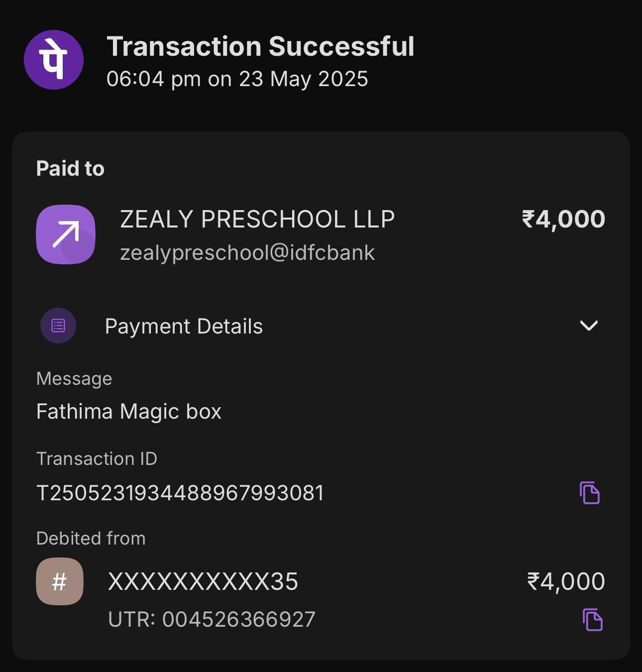Click the Paid to label
This screenshot has width=642, height=672.
[x=70, y=169]
